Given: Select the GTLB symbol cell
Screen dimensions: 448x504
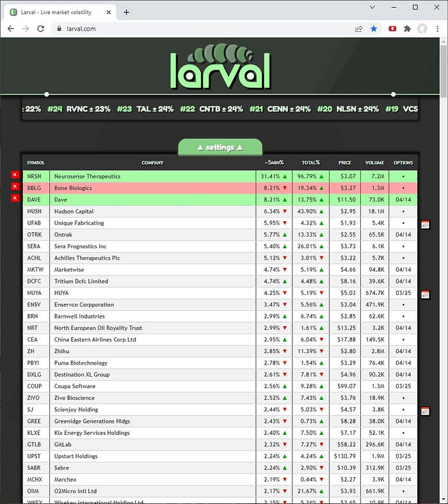Looking at the screenshot, I should (36, 445).
